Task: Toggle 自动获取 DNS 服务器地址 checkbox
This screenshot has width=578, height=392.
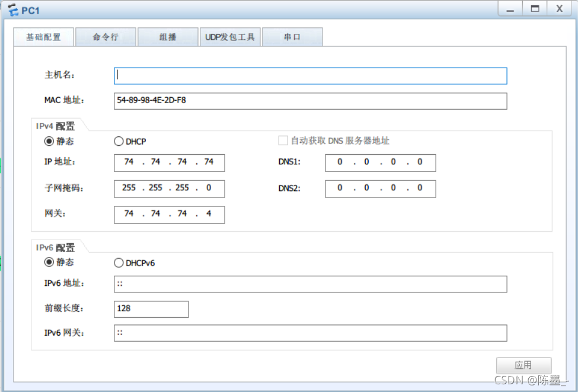Action: [283, 141]
